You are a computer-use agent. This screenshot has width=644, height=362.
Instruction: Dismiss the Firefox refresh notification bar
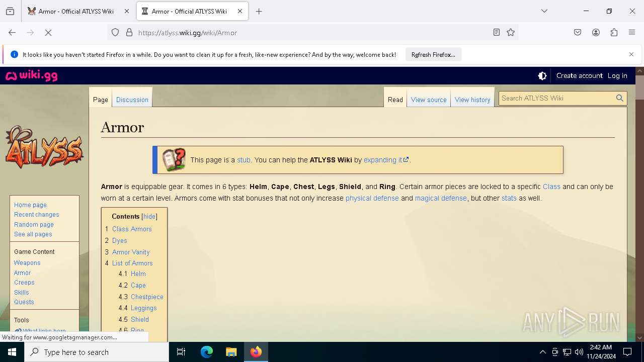(x=631, y=54)
